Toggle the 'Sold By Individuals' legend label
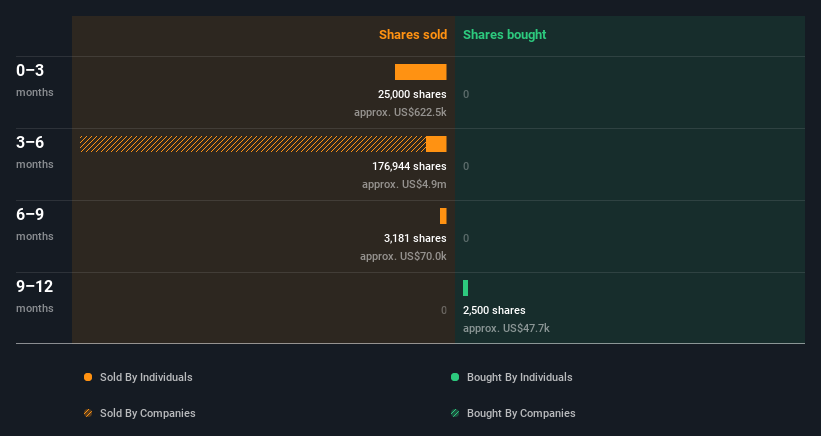 [x=146, y=377]
